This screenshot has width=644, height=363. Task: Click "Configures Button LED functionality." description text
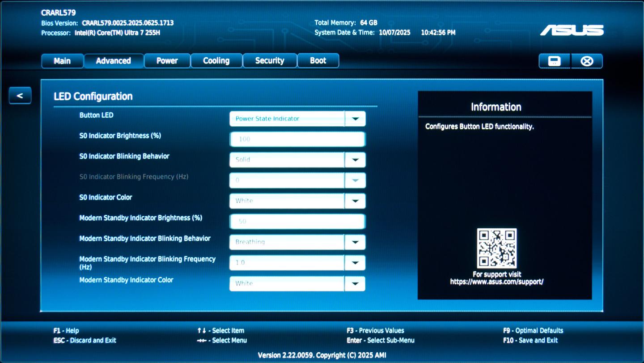(x=479, y=127)
